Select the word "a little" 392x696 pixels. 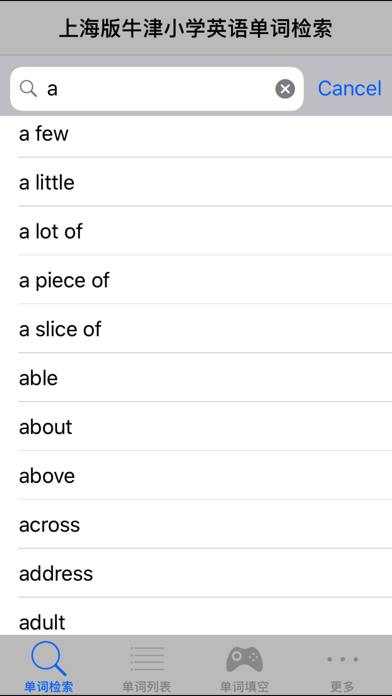click(x=196, y=182)
